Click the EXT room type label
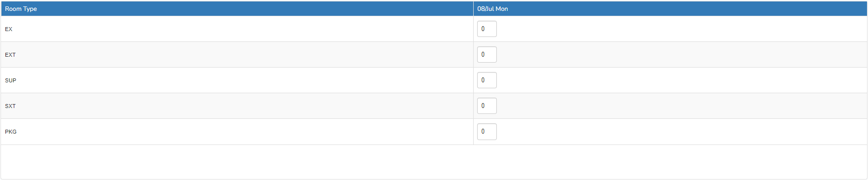The height and width of the screenshot is (180, 868). pyautogui.click(x=10, y=55)
